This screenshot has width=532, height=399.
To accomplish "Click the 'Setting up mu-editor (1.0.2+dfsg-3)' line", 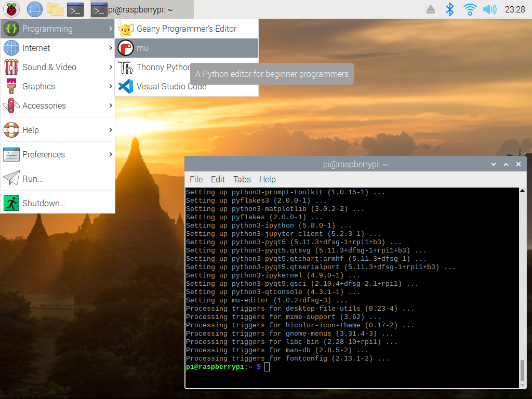I will [x=267, y=300].
